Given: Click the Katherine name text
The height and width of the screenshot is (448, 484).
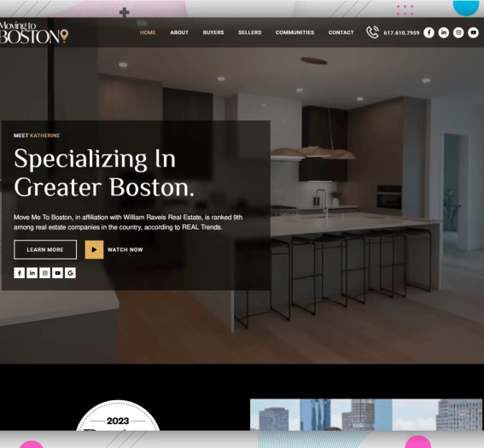Looking at the screenshot, I should click(x=45, y=136).
